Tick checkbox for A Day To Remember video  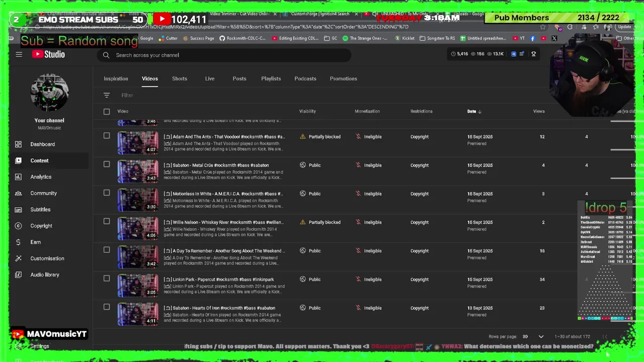pyautogui.click(x=107, y=250)
